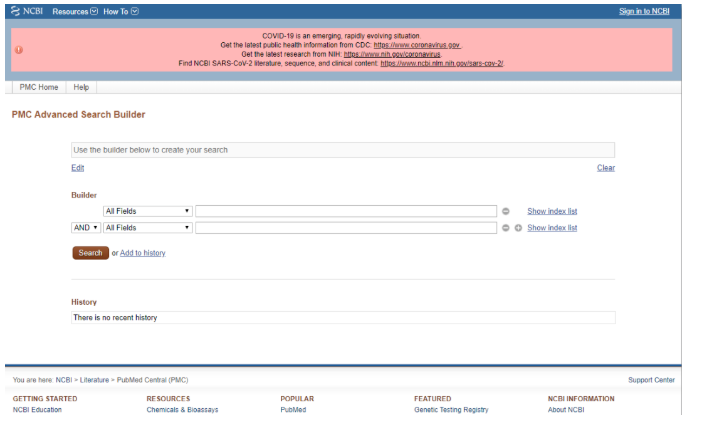
Task: Open the coronavirus.gov CDC link
Action: [417, 45]
